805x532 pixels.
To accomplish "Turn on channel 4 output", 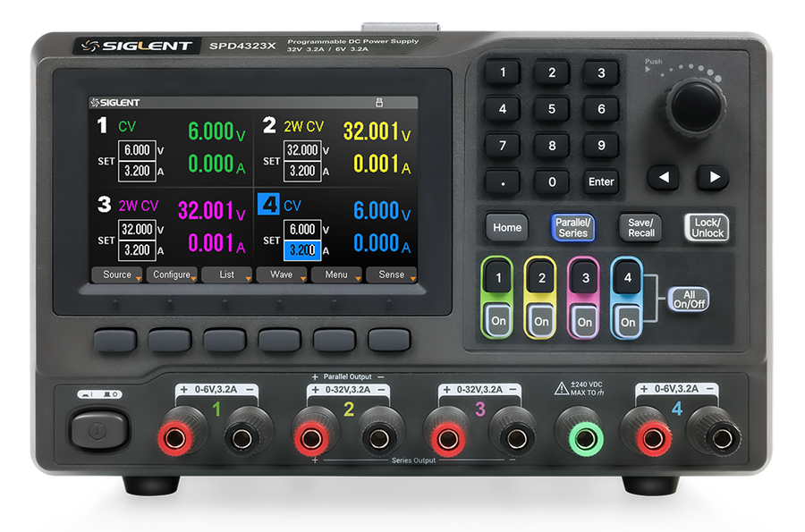I will (629, 321).
